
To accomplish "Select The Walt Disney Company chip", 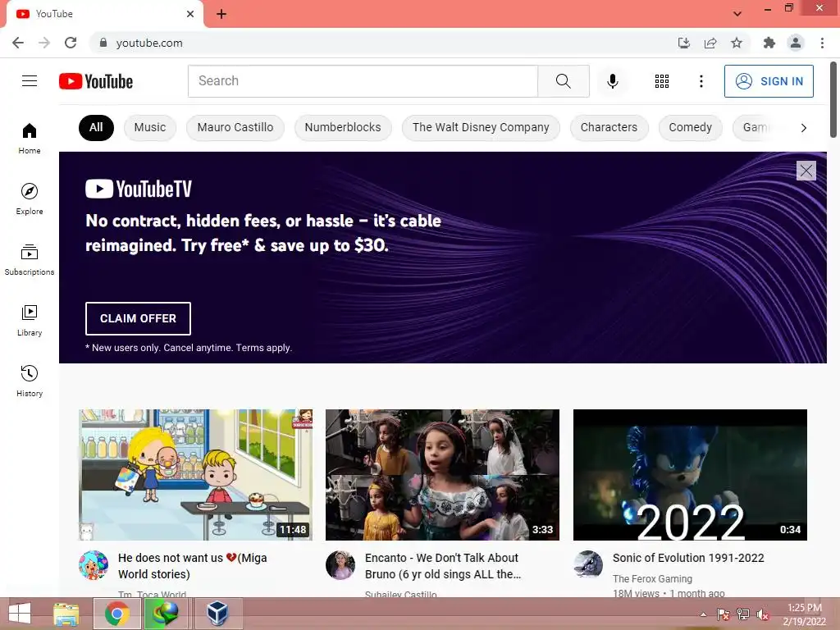I will tap(481, 127).
